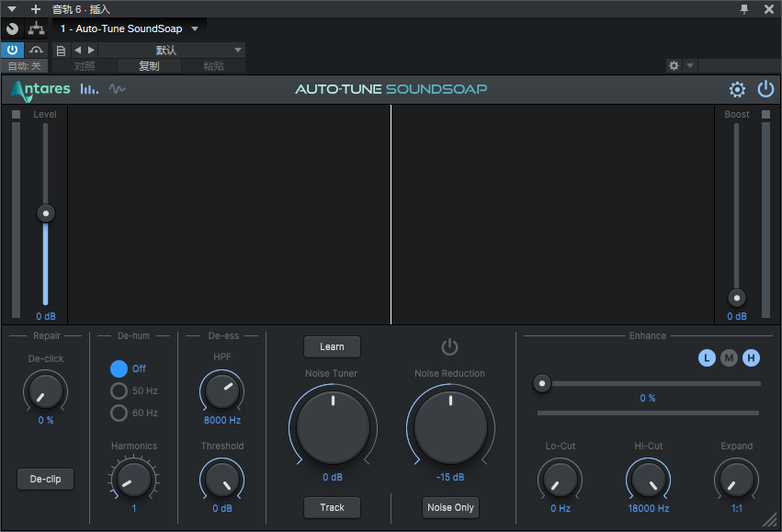Switch to the spectrum bars display icon
This screenshot has height=532, width=782.
89,89
